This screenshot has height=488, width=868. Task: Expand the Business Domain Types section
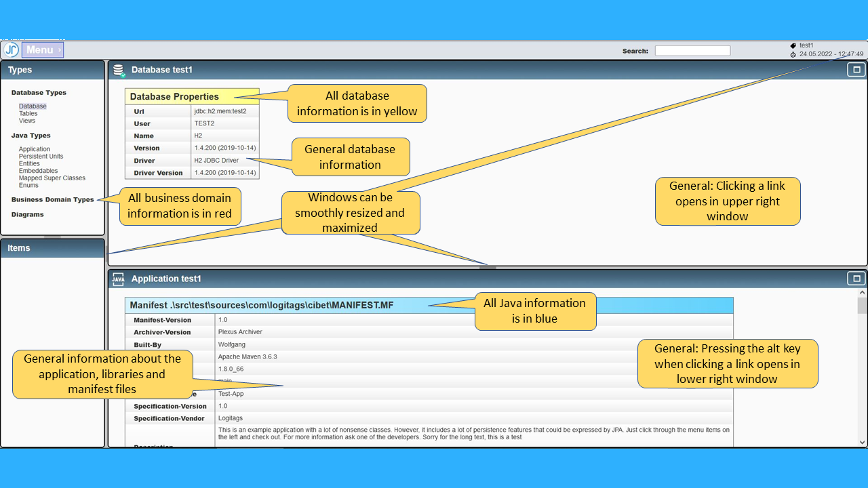[x=52, y=200]
